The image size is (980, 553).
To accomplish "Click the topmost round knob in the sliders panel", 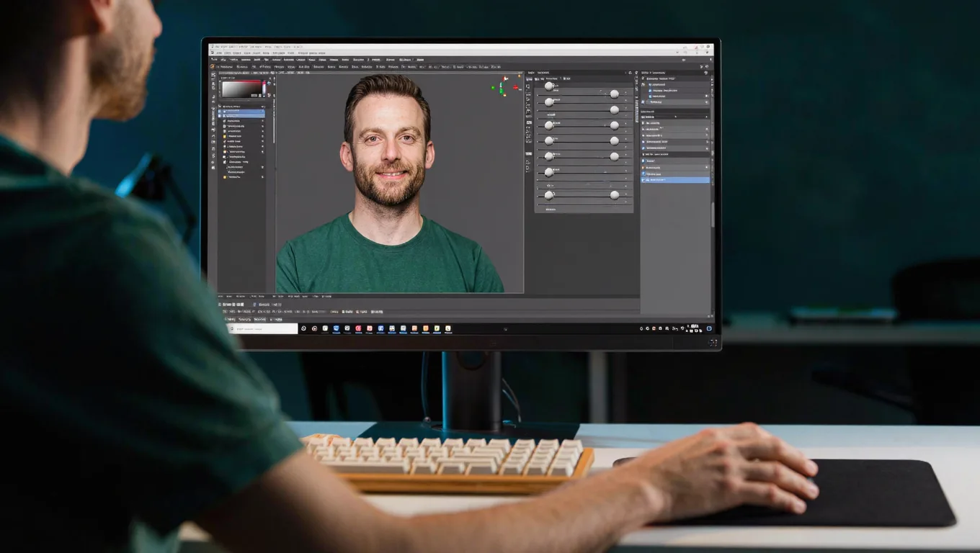I will pyautogui.click(x=549, y=86).
